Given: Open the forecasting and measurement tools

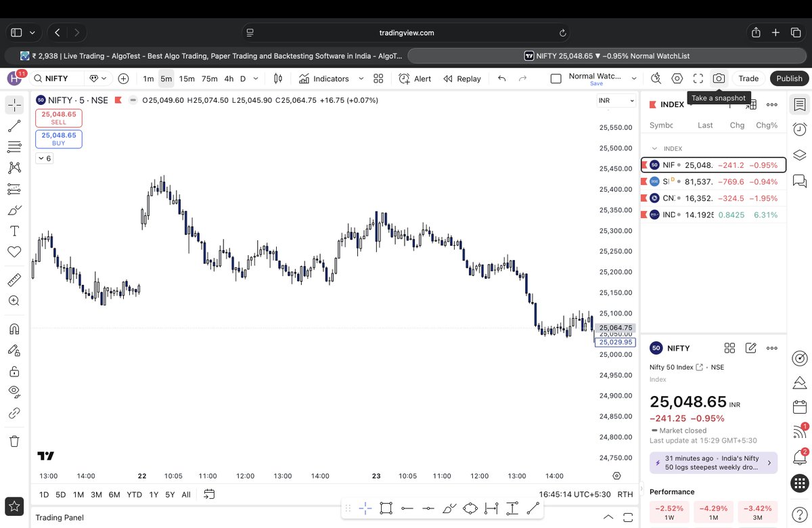Looking at the screenshot, I should click(14, 189).
